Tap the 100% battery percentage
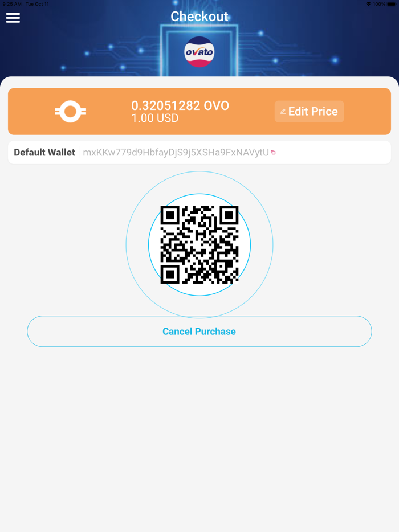399x532 pixels. (x=379, y=4)
